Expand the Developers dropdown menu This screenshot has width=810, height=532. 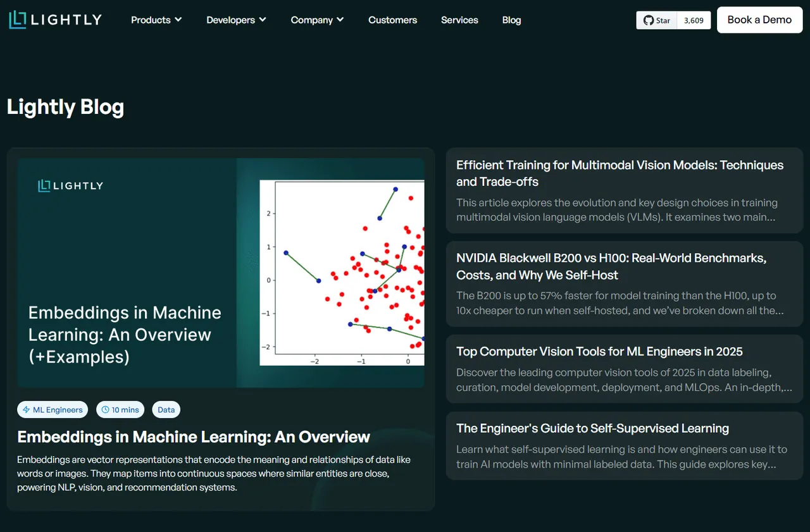[236, 20]
